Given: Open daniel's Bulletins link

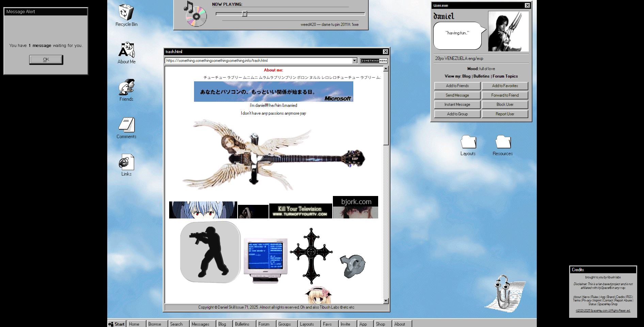Looking at the screenshot, I should coord(481,76).
